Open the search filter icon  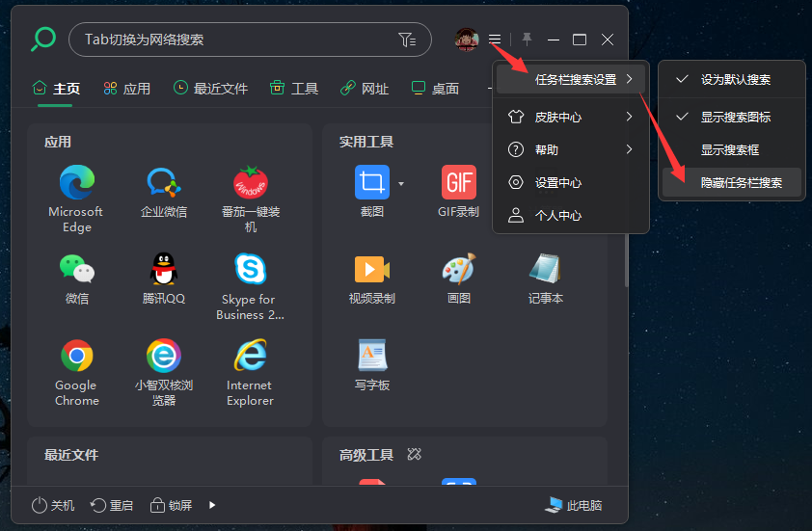coord(407,40)
